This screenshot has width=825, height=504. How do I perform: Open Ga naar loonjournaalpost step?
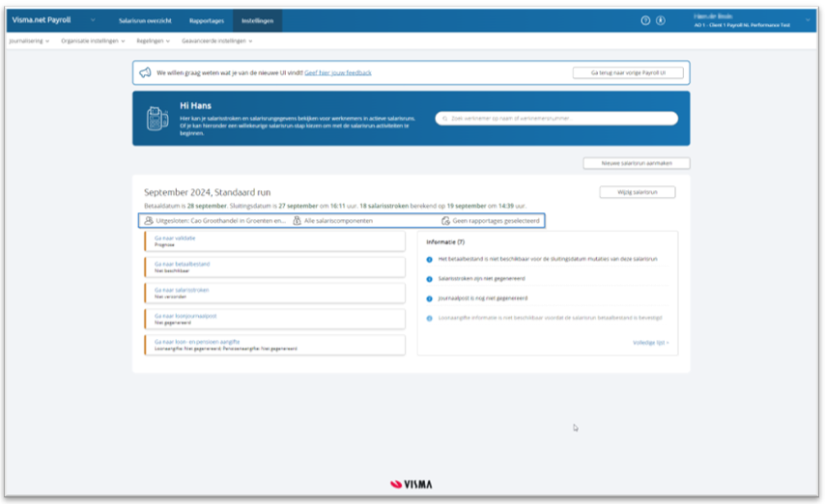(274, 319)
